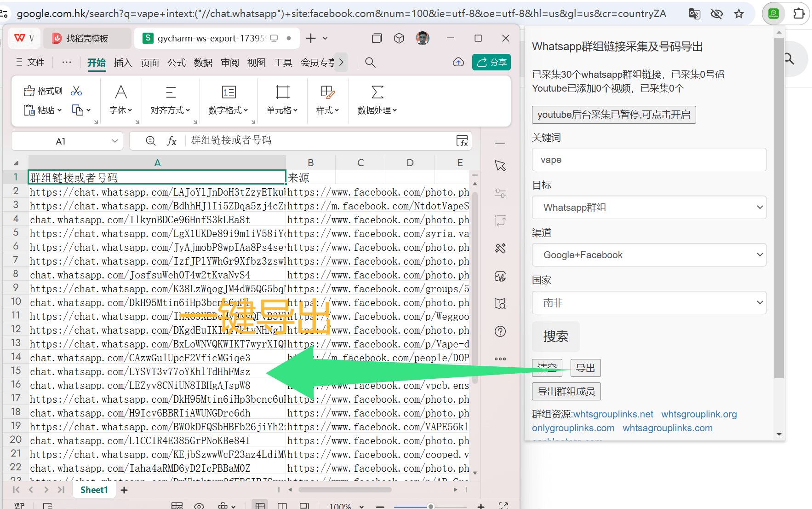
Task: Click the user avatar icon
Action: (x=423, y=38)
